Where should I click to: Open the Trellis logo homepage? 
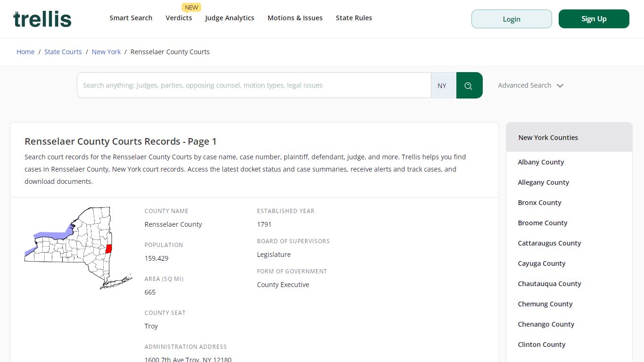42,19
